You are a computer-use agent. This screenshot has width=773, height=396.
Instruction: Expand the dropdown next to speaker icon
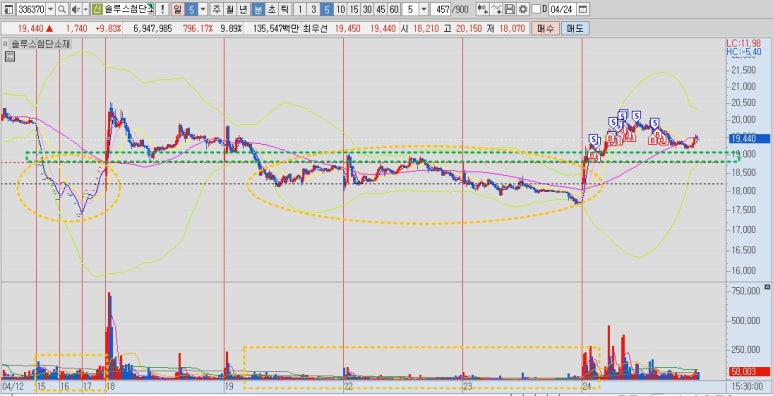(x=86, y=9)
